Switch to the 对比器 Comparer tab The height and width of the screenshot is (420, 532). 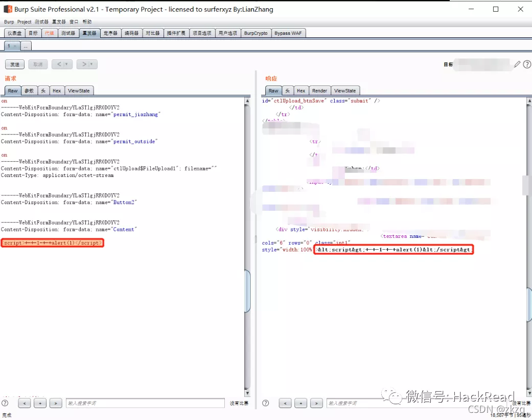tap(153, 33)
